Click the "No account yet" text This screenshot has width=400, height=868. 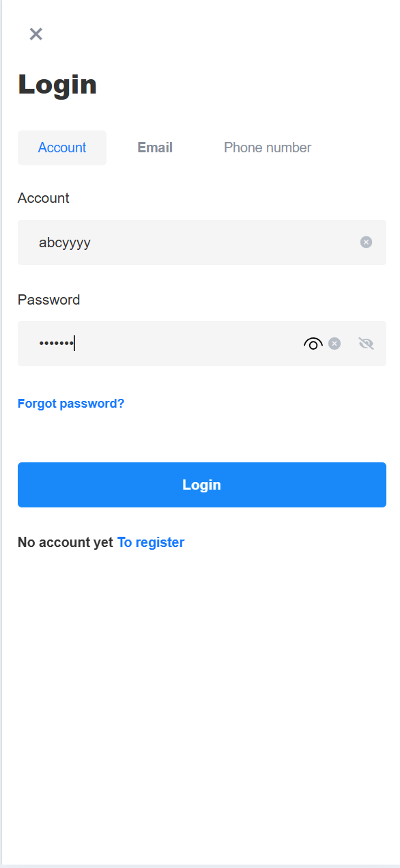tap(66, 542)
